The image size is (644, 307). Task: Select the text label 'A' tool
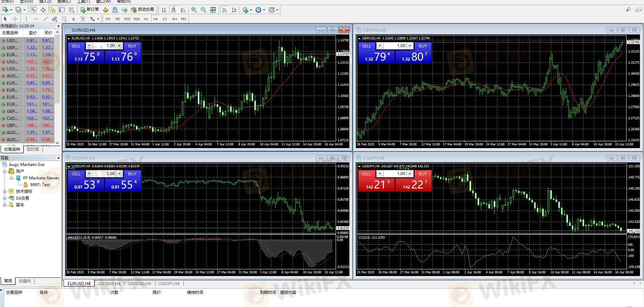coord(73,19)
